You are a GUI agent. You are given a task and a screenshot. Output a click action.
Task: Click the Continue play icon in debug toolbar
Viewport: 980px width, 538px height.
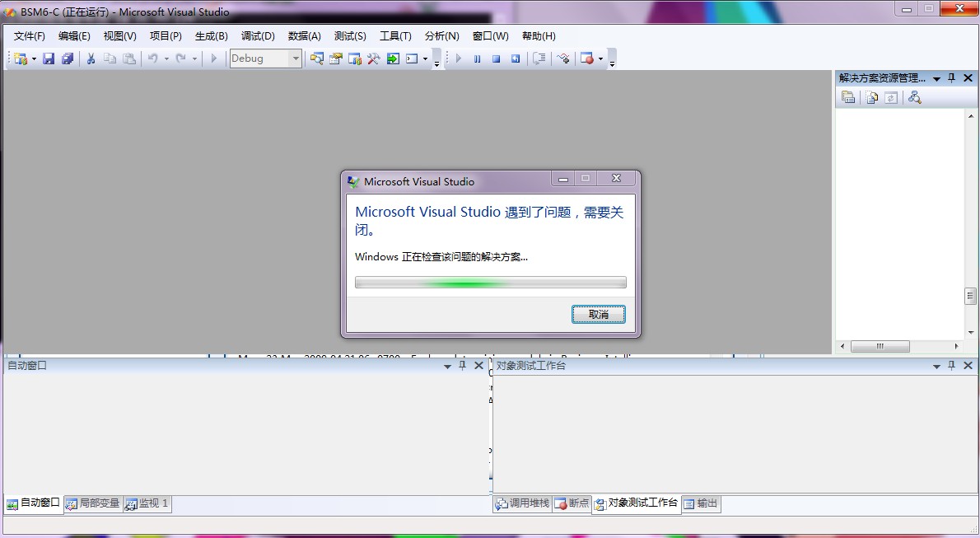pos(459,58)
